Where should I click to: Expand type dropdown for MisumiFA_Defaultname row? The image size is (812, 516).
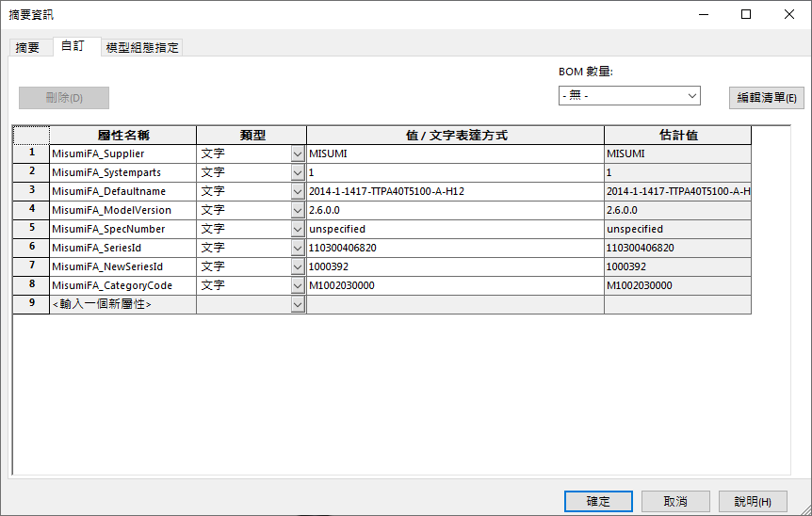(x=298, y=191)
